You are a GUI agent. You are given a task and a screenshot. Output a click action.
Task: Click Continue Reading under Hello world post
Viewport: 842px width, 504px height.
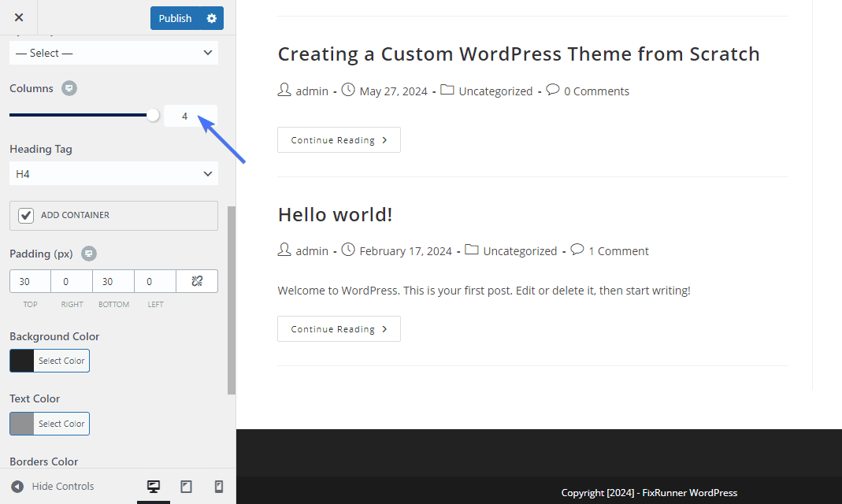[x=339, y=329]
